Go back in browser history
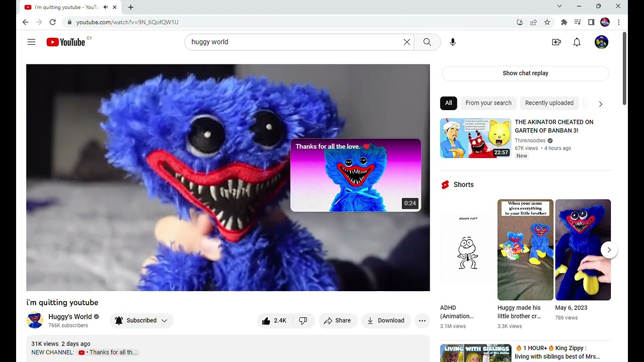The height and width of the screenshot is (362, 644). 26,22
